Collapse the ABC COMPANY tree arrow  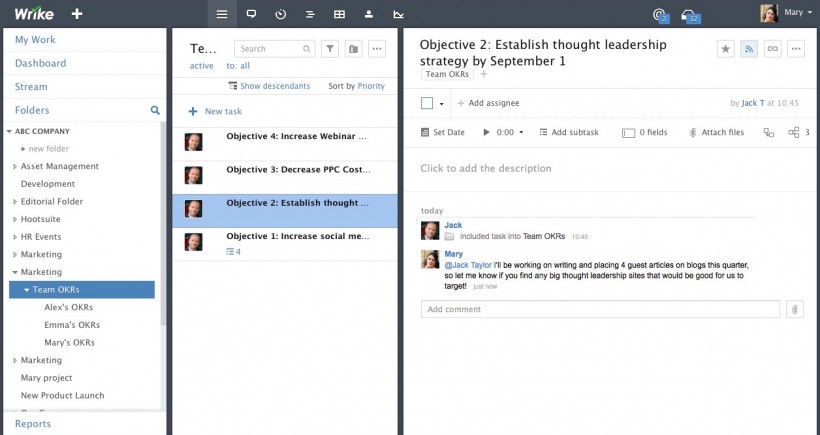pyautogui.click(x=9, y=131)
